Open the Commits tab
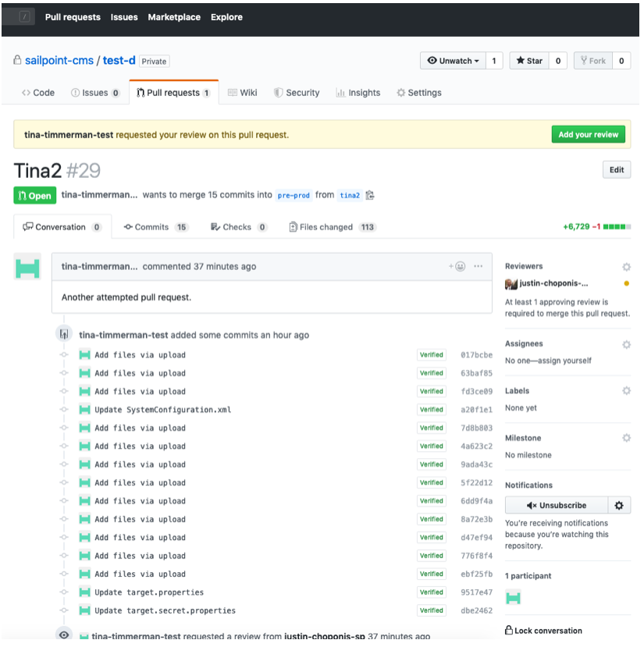 coord(151,227)
